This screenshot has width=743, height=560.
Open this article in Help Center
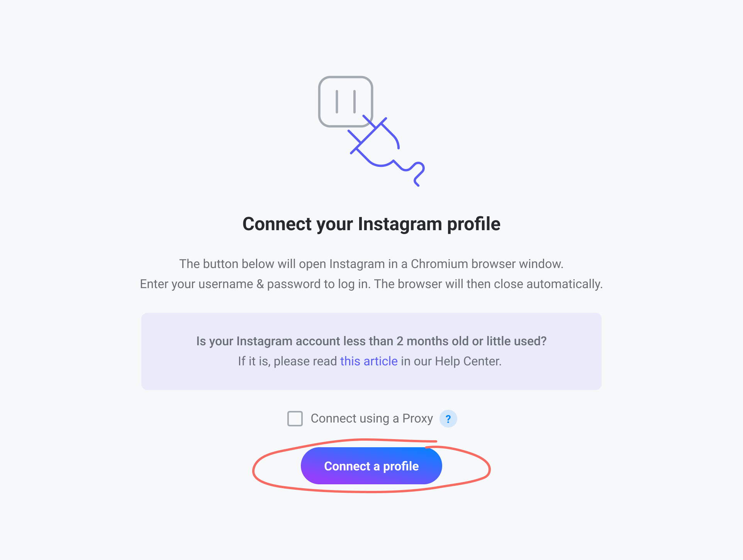[x=369, y=361]
